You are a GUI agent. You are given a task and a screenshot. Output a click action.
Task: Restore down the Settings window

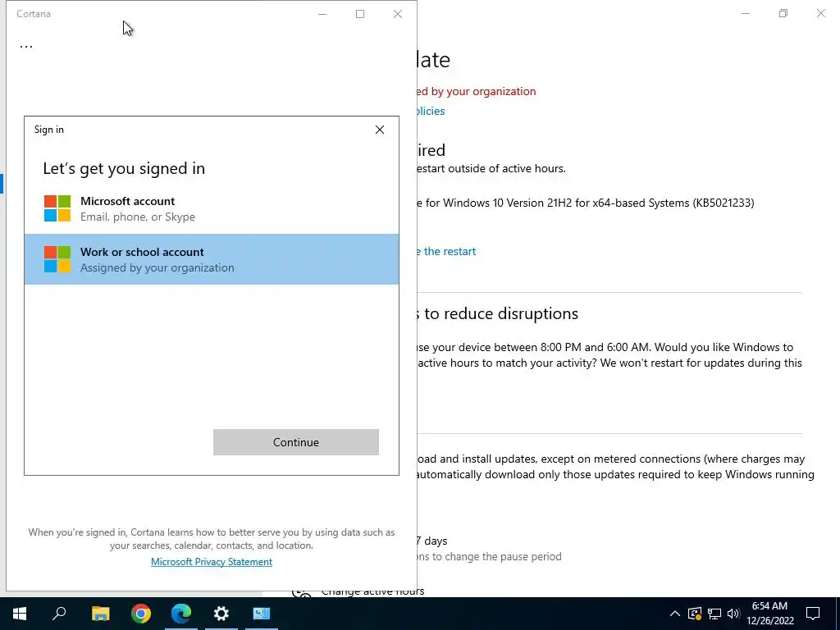coord(783,13)
